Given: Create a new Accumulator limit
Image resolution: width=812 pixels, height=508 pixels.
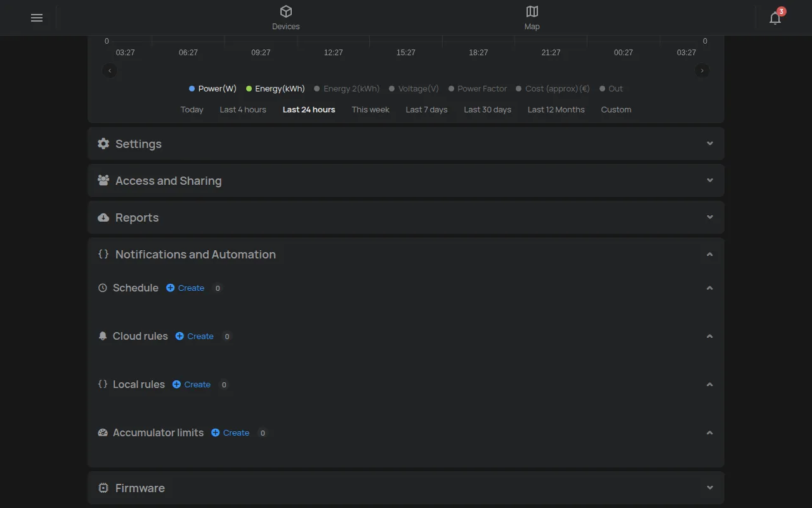Looking at the screenshot, I should tap(230, 433).
